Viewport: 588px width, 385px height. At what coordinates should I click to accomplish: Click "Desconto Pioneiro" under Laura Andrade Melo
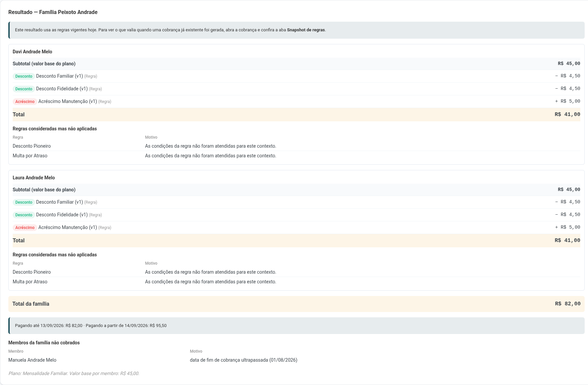(x=32, y=272)
